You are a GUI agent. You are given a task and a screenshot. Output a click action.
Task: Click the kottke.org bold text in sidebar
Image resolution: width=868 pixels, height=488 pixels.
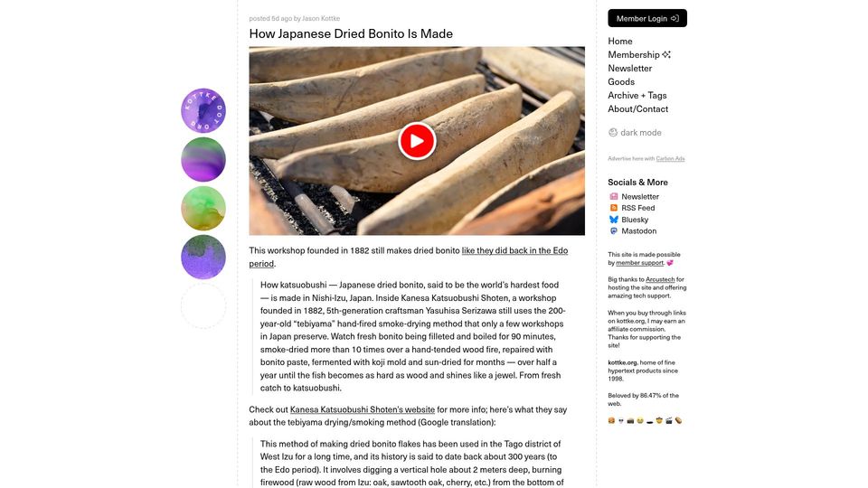(x=622, y=362)
